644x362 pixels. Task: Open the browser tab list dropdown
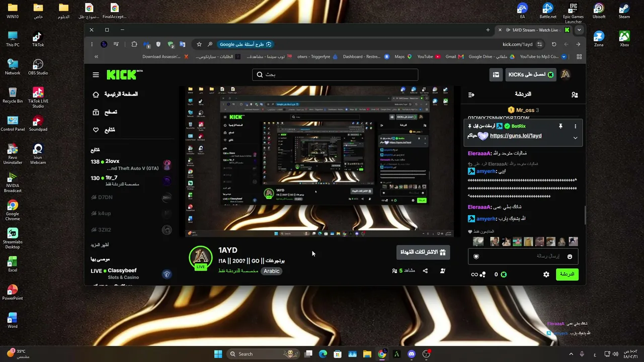pos(579,30)
